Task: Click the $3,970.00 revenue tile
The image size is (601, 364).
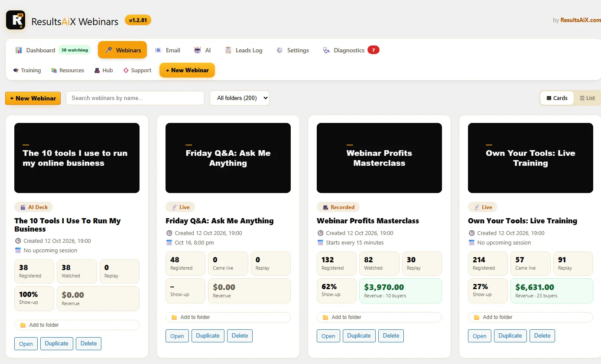Action: click(x=400, y=291)
